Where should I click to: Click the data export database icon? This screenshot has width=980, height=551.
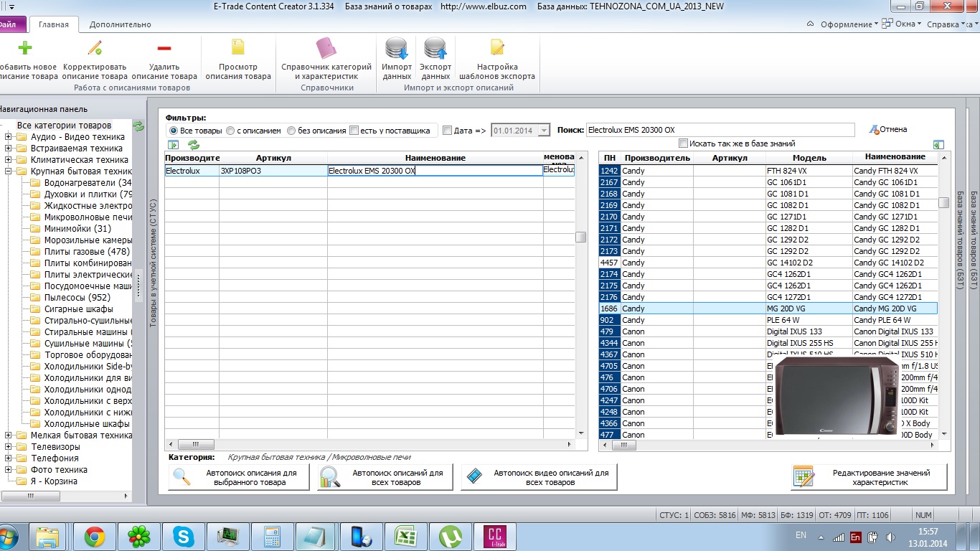click(x=435, y=48)
